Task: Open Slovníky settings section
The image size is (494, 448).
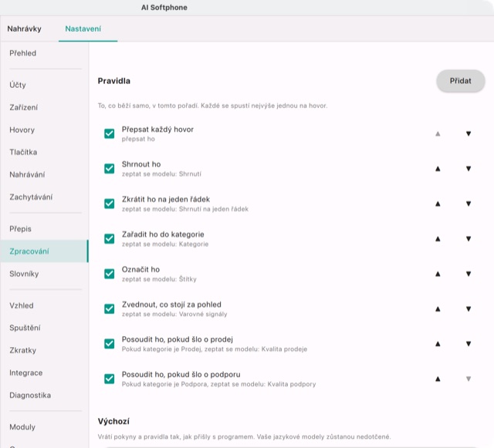Action: coord(45,274)
